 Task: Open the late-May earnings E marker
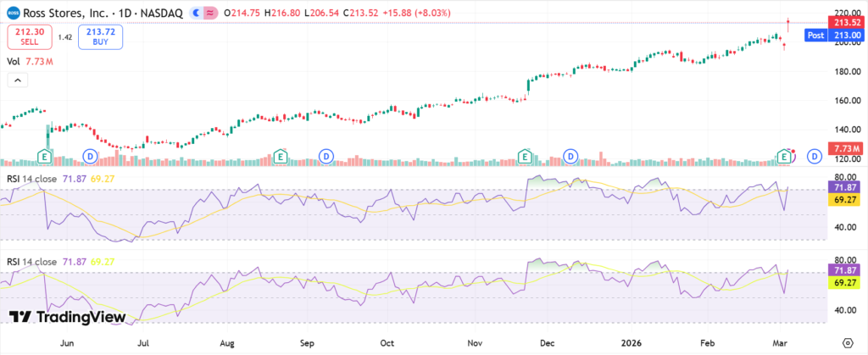click(x=44, y=156)
